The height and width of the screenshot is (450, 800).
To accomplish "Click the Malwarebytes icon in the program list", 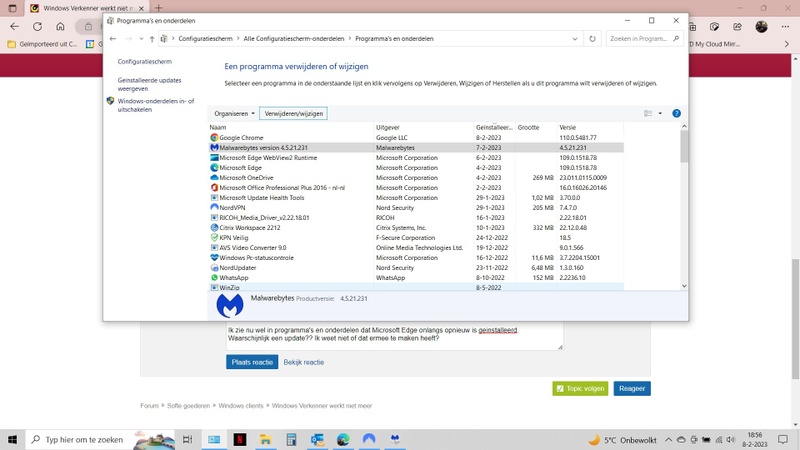I will click(214, 147).
